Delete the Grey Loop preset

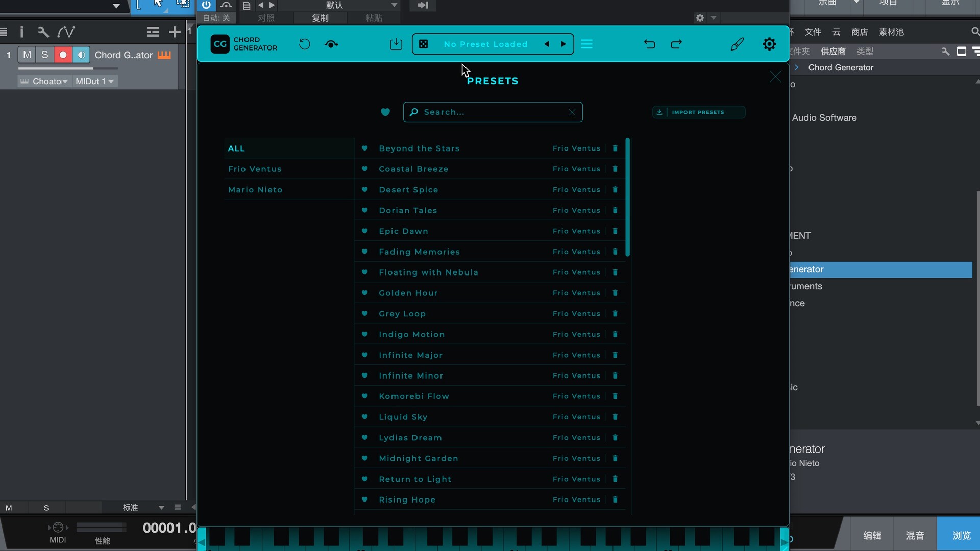(x=615, y=314)
